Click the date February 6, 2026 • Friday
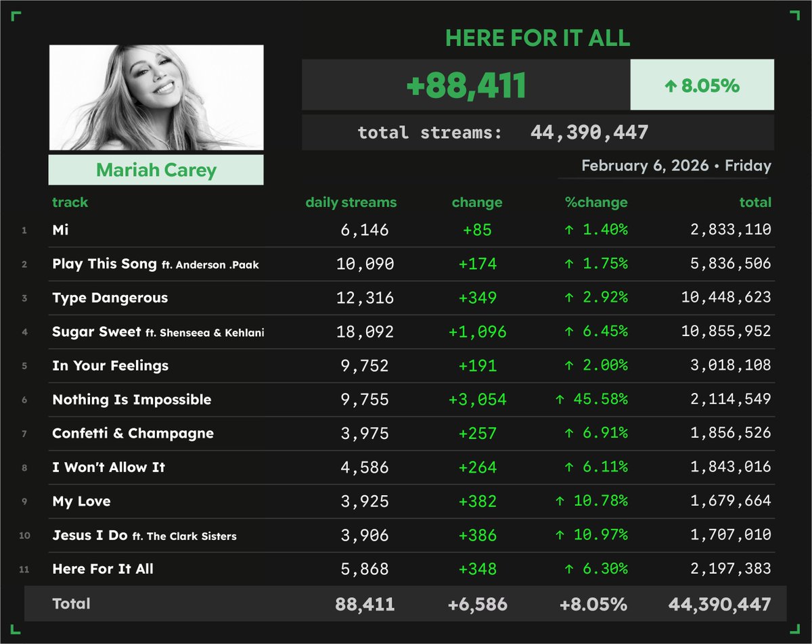Screen dimensions: 812x644 pyautogui.click(x=676, y=166)
